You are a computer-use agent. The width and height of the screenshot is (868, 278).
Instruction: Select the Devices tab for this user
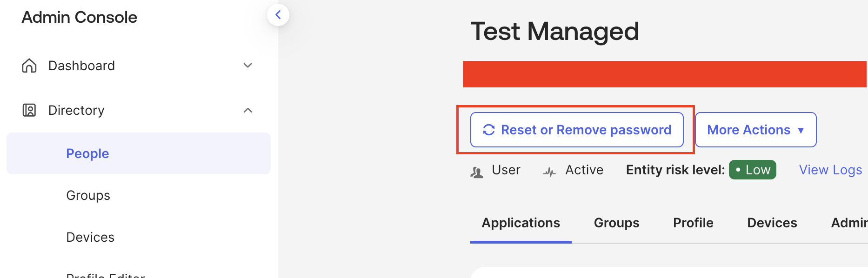[x=772, y=223]
